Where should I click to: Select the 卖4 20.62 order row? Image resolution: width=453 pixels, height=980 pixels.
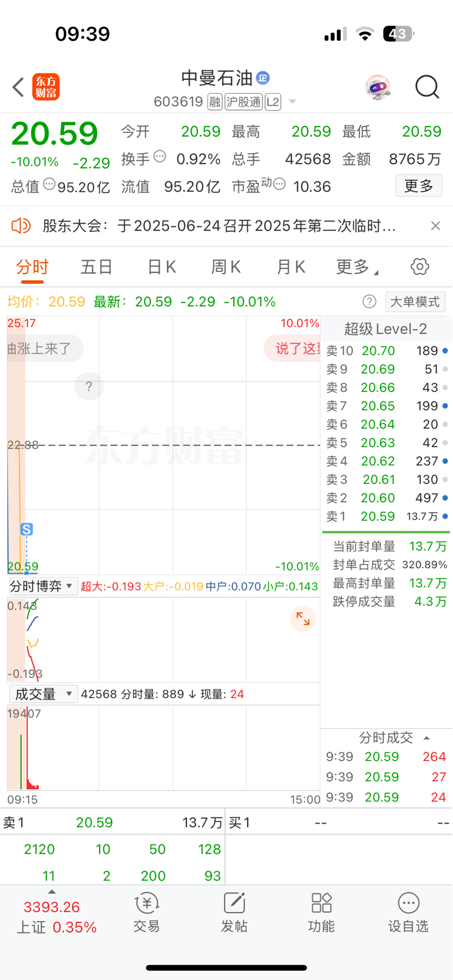click(x=386, y=461)
